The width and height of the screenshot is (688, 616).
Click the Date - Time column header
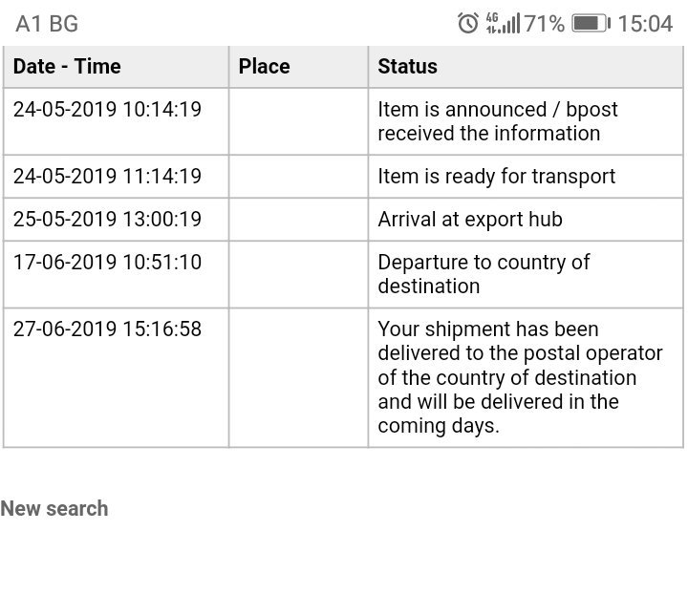(x=67, y=67)
